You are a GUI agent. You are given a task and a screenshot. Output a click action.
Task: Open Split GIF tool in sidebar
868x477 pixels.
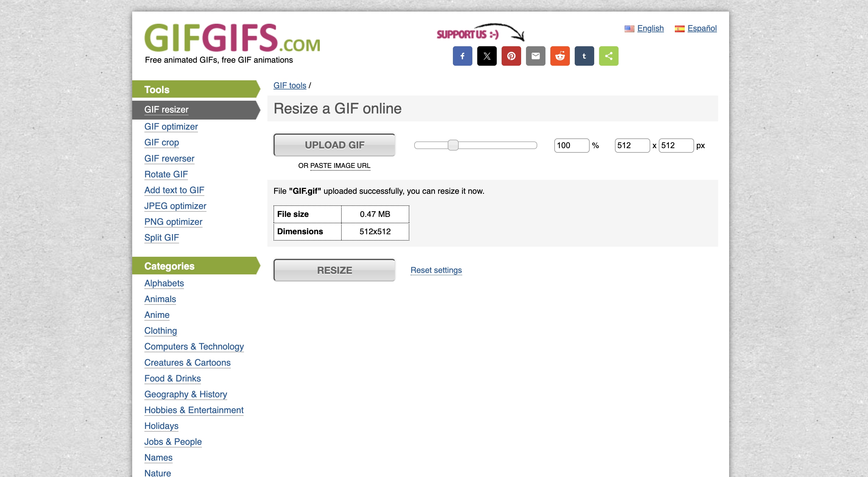point(161,237)
